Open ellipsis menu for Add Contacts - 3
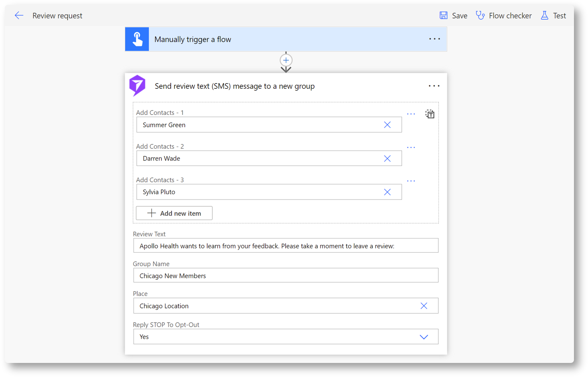This screenshot has height=377, width=588. coord(411,181)
